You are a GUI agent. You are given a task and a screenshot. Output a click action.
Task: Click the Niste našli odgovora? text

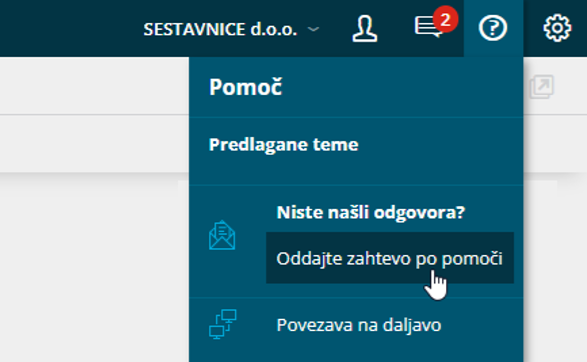pos(371,213)
